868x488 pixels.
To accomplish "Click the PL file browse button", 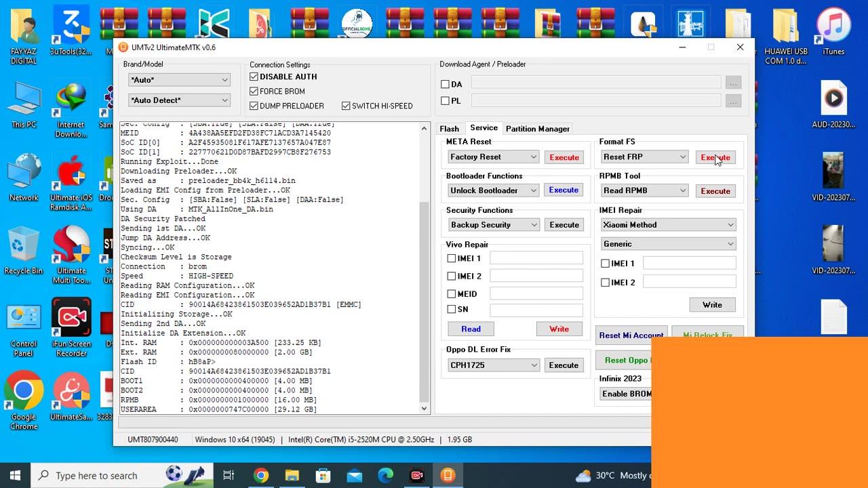I will pos(733,101).
